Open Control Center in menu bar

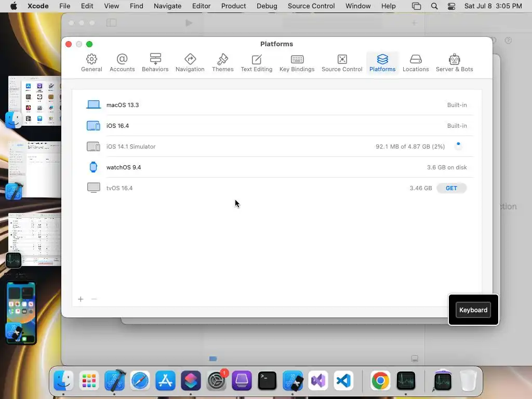[451, 6]
